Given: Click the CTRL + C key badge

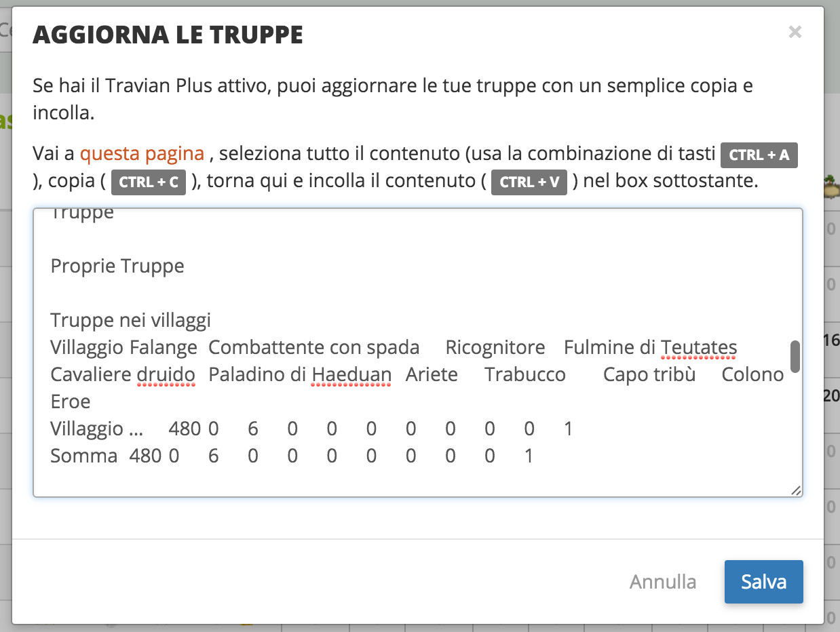Looking at the screenshot, I should (149, 182).
